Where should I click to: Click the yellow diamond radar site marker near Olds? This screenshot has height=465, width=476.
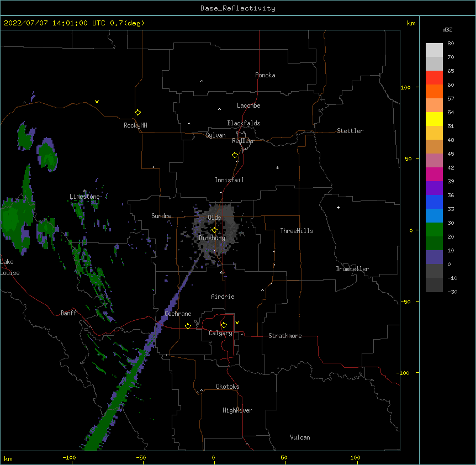tap(214, 230)
